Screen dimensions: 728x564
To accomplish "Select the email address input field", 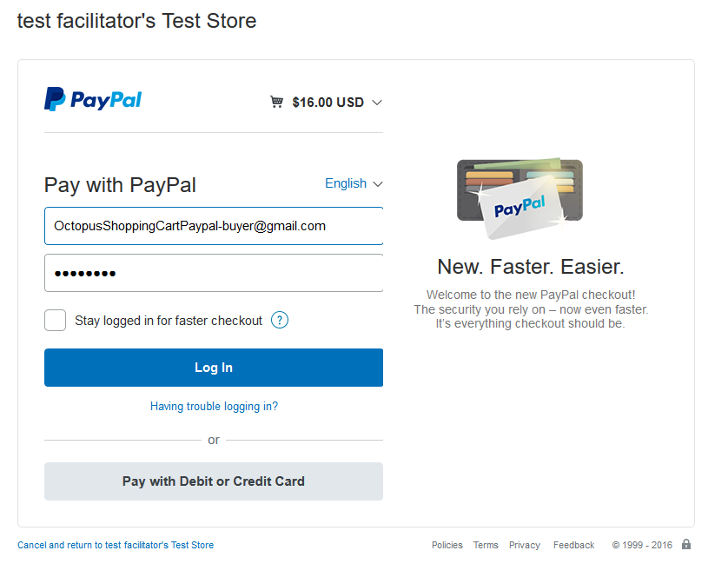I will tap(213, 225).
